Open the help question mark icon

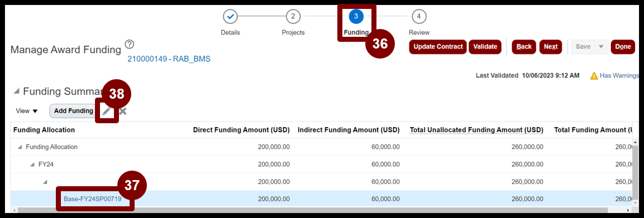(x=130, y=44)
